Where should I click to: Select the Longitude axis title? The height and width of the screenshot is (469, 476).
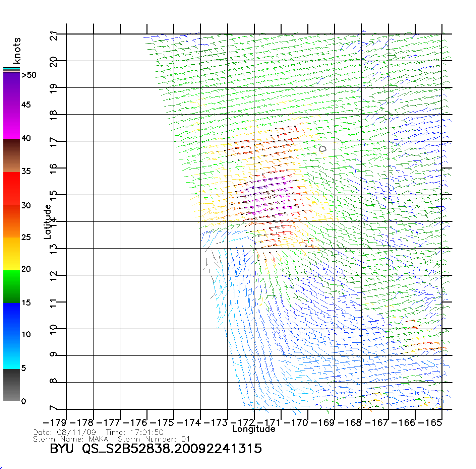(254, 429)
